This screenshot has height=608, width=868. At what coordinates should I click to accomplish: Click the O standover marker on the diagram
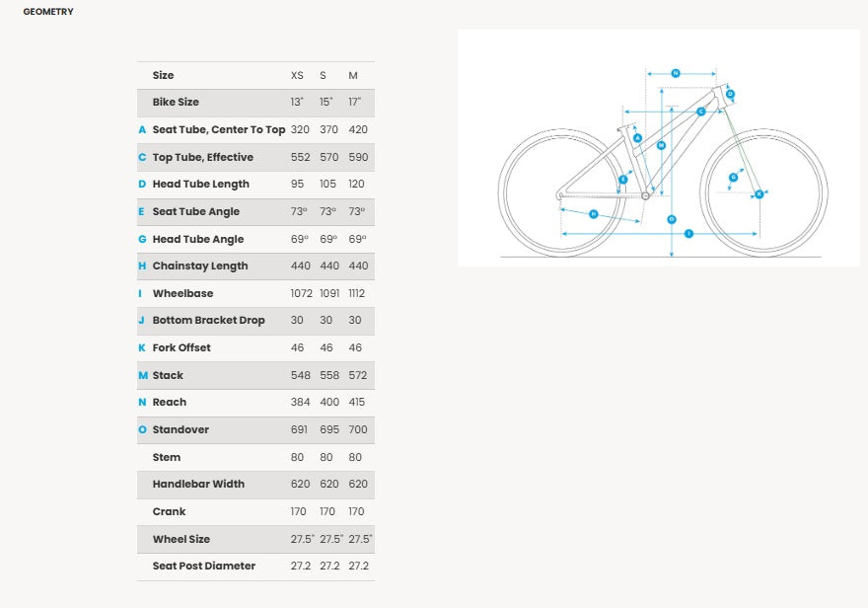coord(671,219)
